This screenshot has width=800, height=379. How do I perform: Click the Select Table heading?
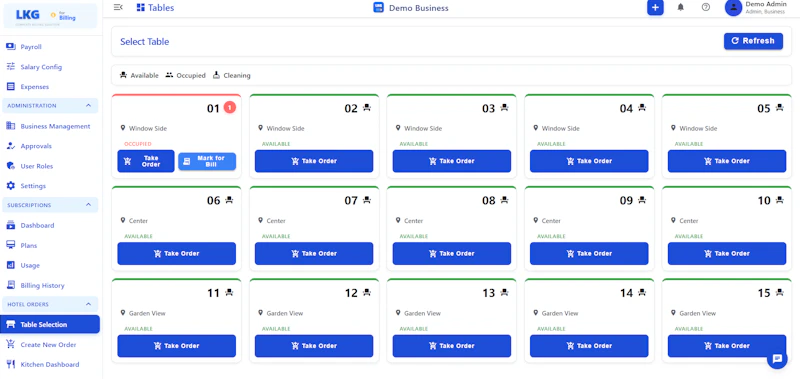(x=144, y=42)
